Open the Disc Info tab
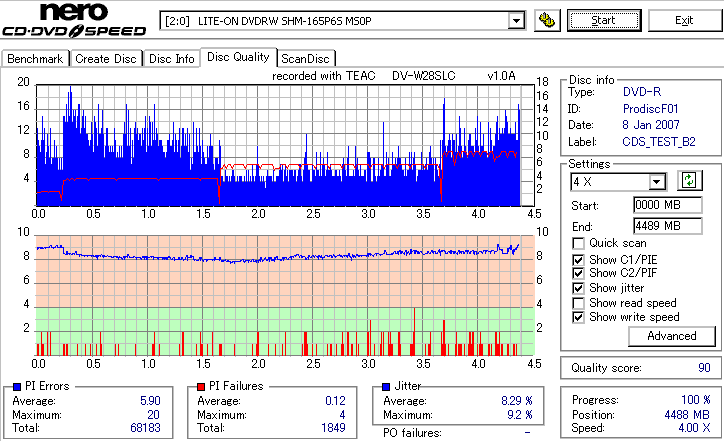The image size is (724, 441). (171, 59)
